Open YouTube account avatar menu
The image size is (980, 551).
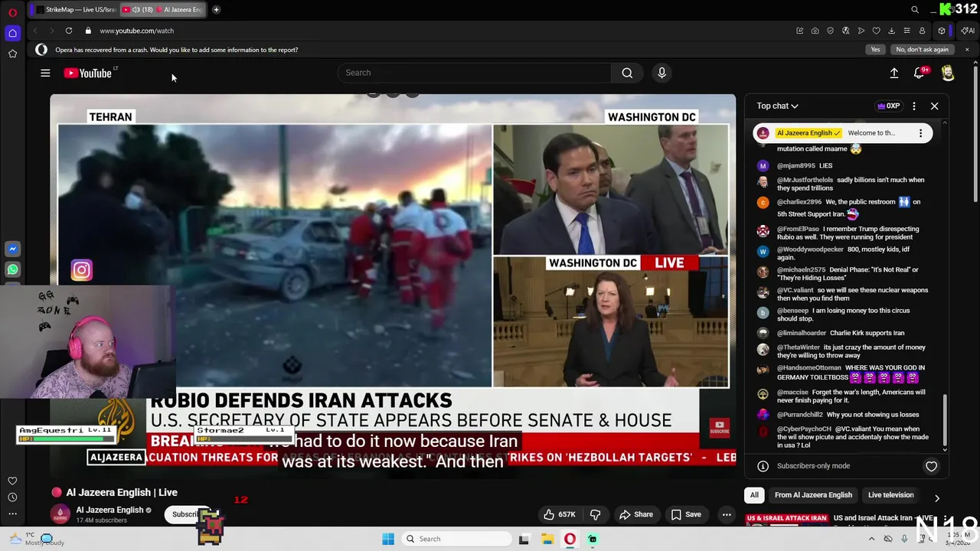click(948, 73)
